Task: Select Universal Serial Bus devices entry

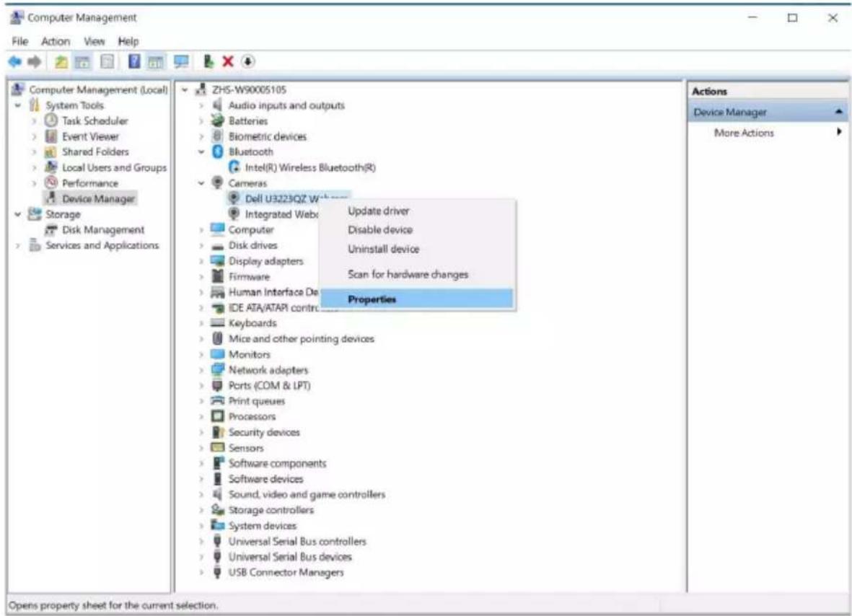Action: click(x=289, y=556)
